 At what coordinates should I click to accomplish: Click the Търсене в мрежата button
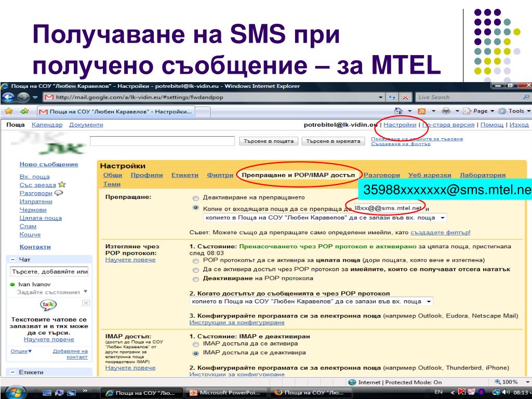(x=333, y=141)
